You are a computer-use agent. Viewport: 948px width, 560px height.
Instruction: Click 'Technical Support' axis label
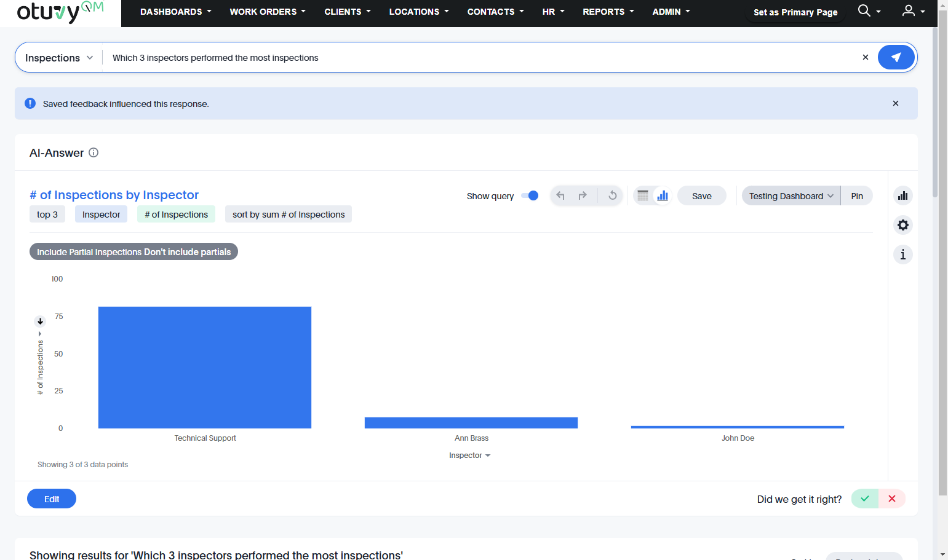(205, 438)
